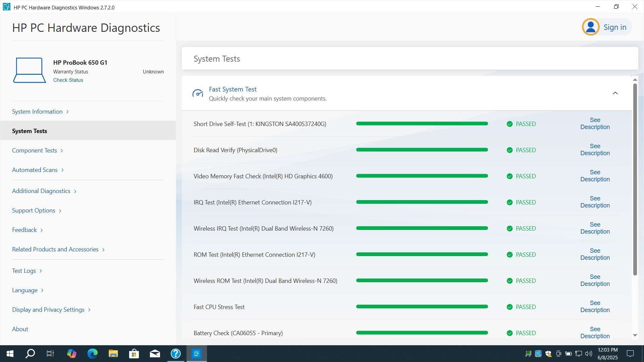Click the speedometer icon beside Fast System Test

(198, 94)
